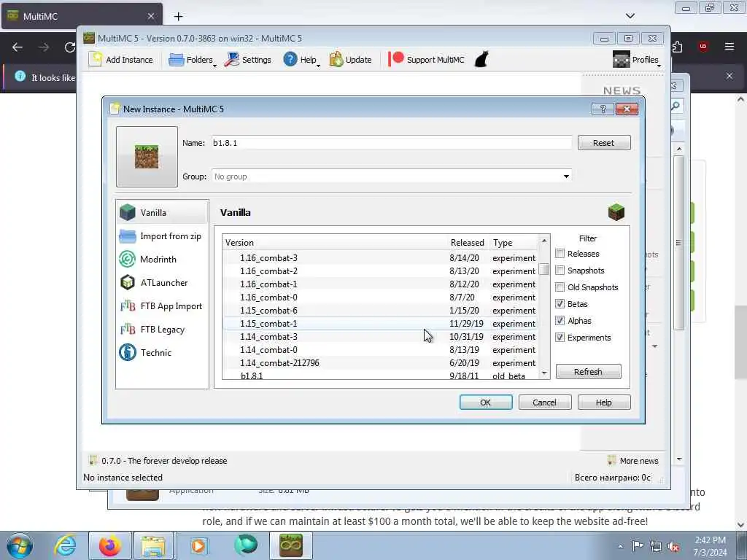Image resolution: width=747 pixels, height=560 pixels.
Task: Open More news link in MultiMC
Action: pos(633,461)
